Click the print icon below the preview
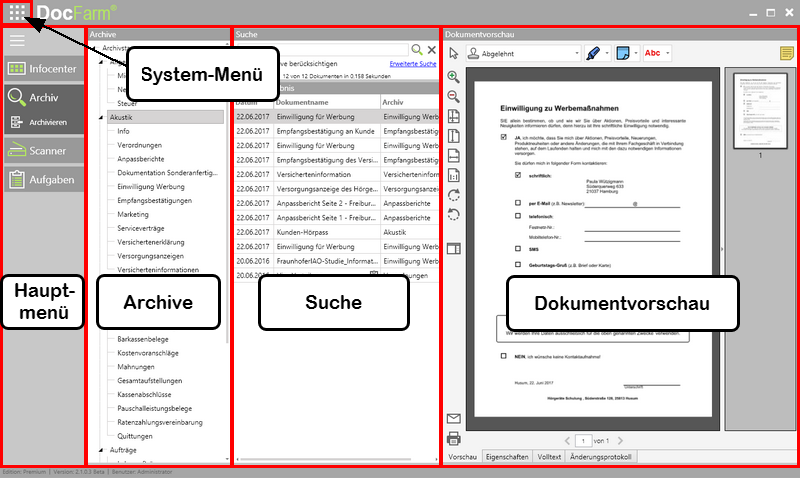The height and width of the screenshot is (478, 800). point(453,438)
